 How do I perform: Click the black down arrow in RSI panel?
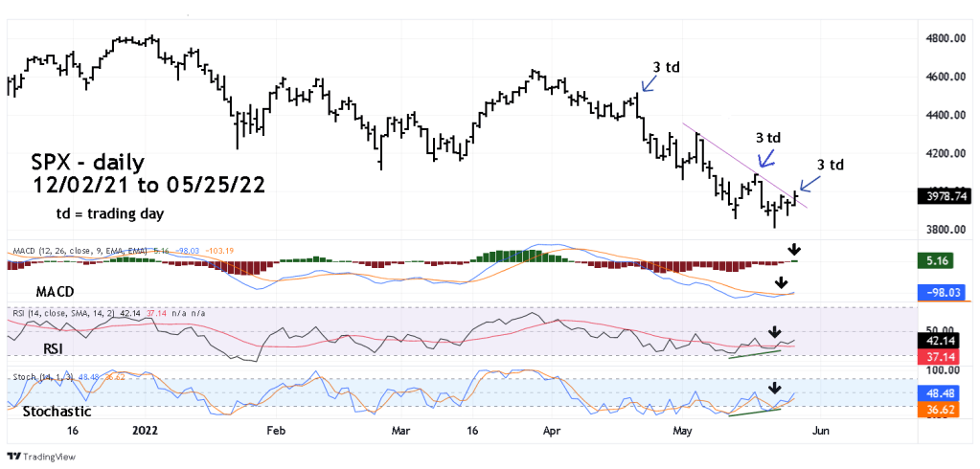tap(774, 332)
